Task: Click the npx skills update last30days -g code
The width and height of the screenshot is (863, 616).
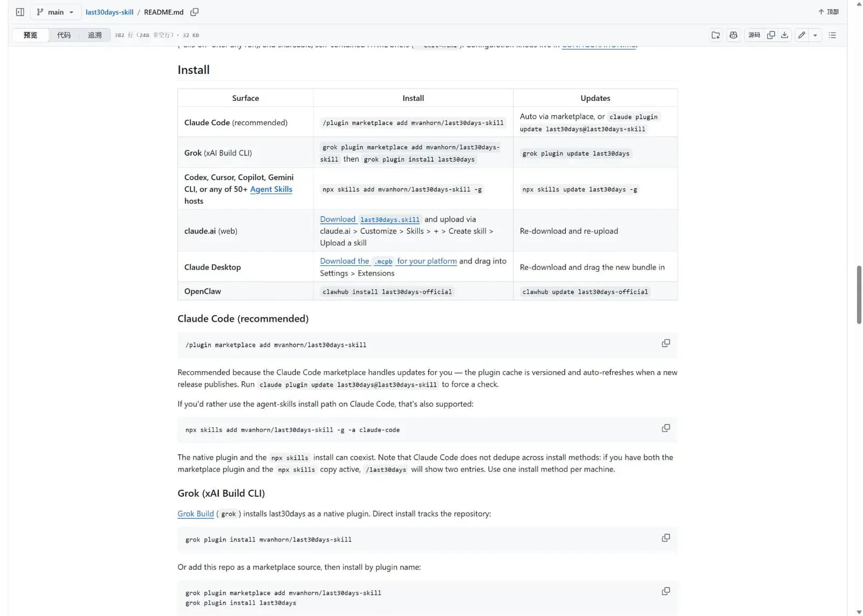Action: pyautogui.click(x=580, y=189)
